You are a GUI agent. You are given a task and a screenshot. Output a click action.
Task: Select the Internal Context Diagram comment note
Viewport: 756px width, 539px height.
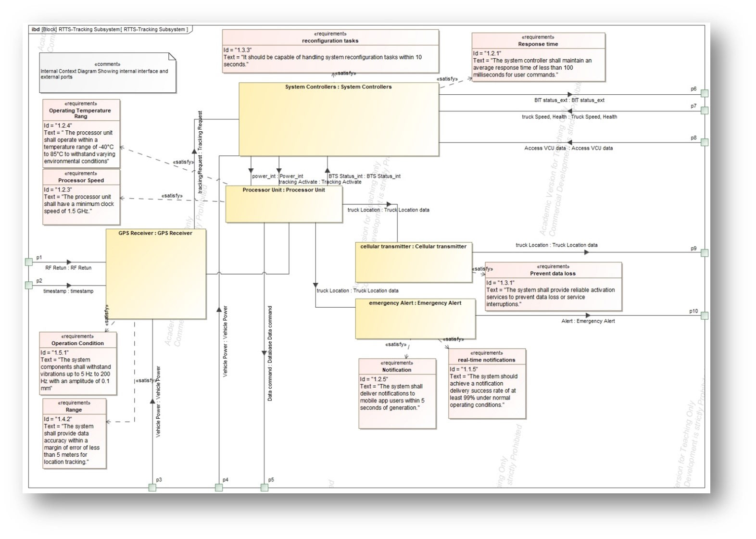108,73
